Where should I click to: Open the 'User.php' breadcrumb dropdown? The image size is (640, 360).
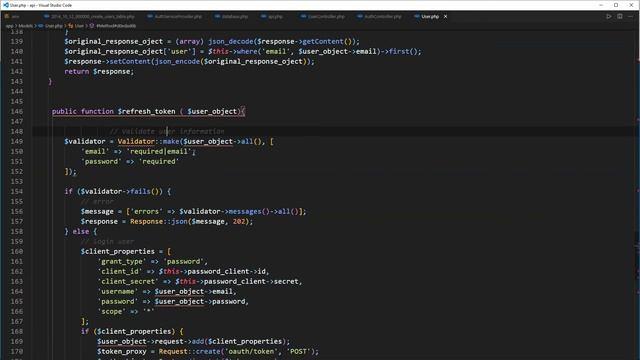click(51, 26)
